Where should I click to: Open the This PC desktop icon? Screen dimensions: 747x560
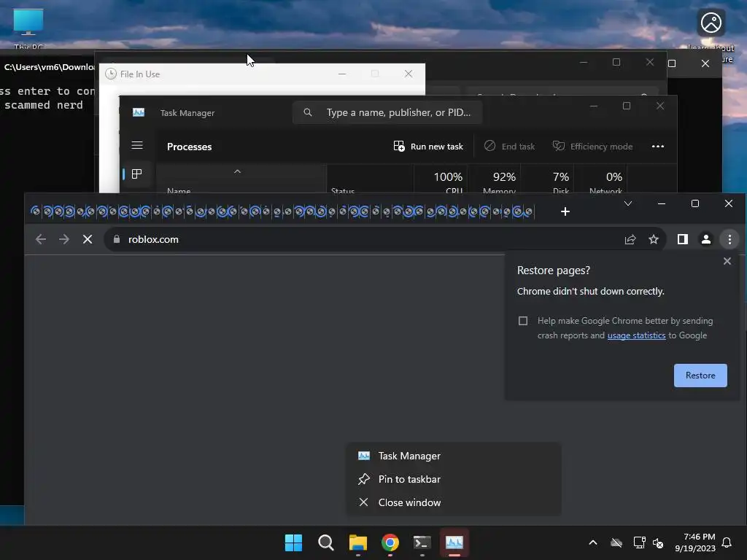pos(28,28)
